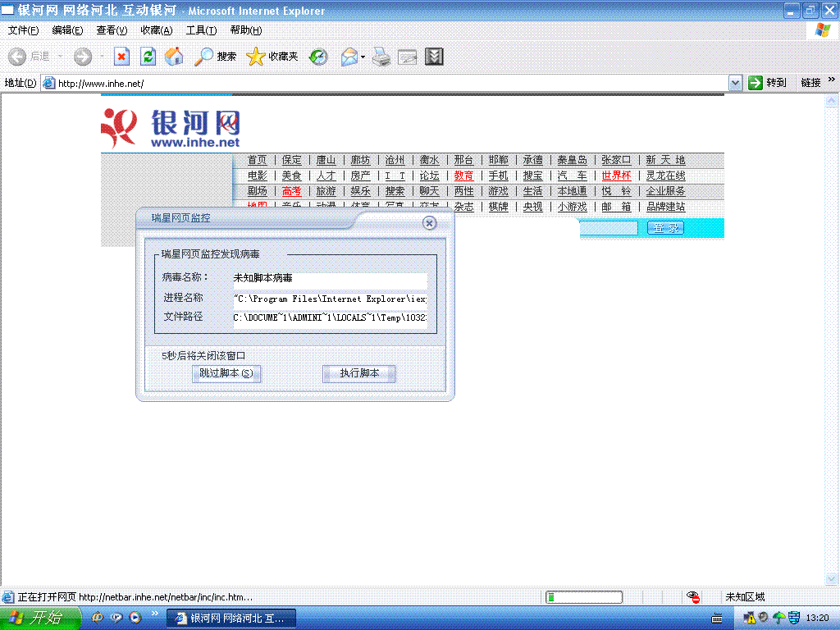This screenshot has height=630, width=840.
Task: Click the address bar URL field
Action: click(x=386, y=83)
